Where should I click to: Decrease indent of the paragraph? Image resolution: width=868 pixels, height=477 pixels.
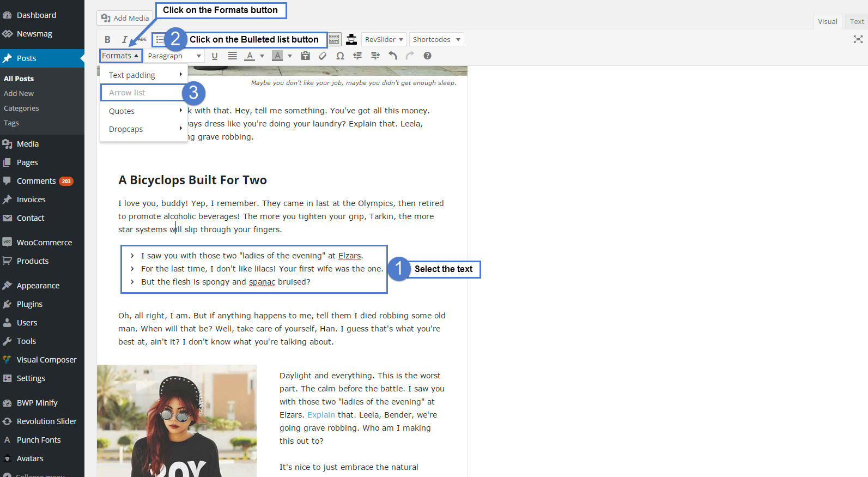tap(357, 56)
